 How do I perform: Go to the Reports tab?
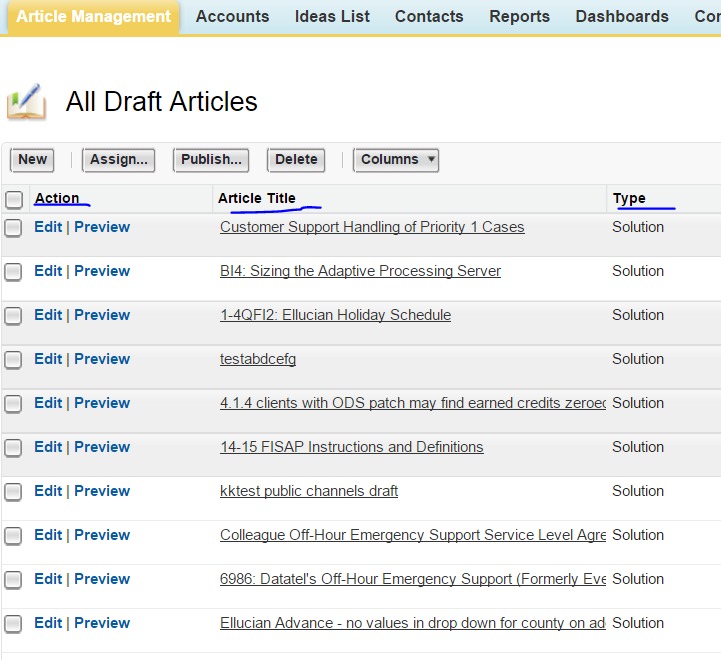(x=519, y=17)
